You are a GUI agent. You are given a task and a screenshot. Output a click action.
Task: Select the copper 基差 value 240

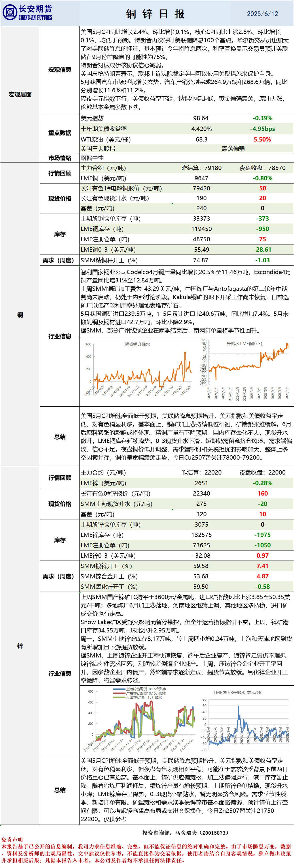coord(202,208)
